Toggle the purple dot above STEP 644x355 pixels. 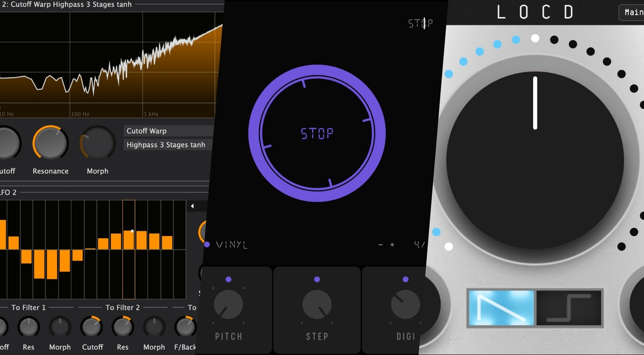coord(317,279)
